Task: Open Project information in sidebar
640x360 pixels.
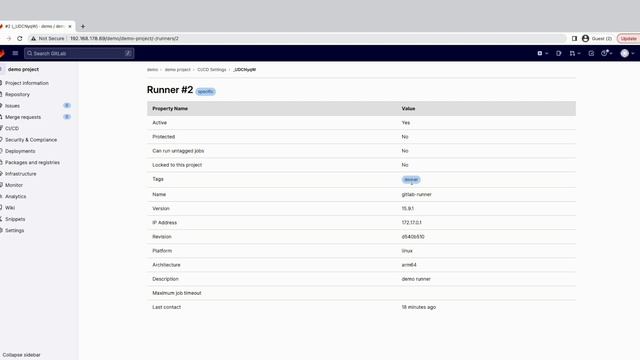Action: point(27,83)
